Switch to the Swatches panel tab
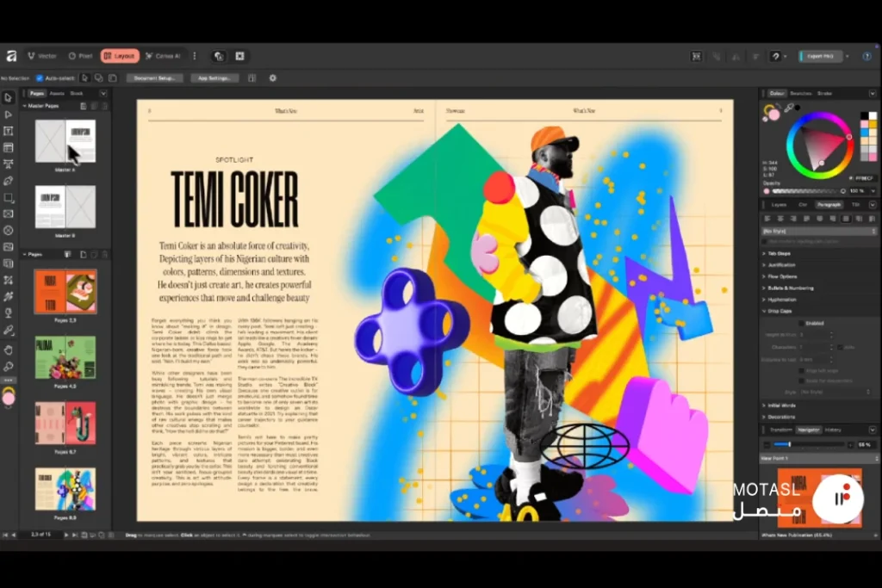Image resolution: width=882 pixels, height=588 pixels. click(800, 93)
